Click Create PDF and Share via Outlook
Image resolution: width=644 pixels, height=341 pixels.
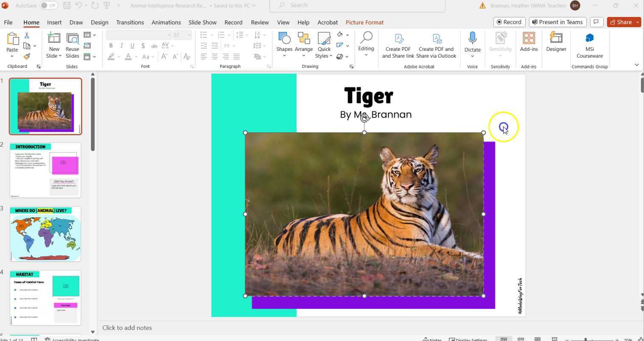tap(436, 46)
